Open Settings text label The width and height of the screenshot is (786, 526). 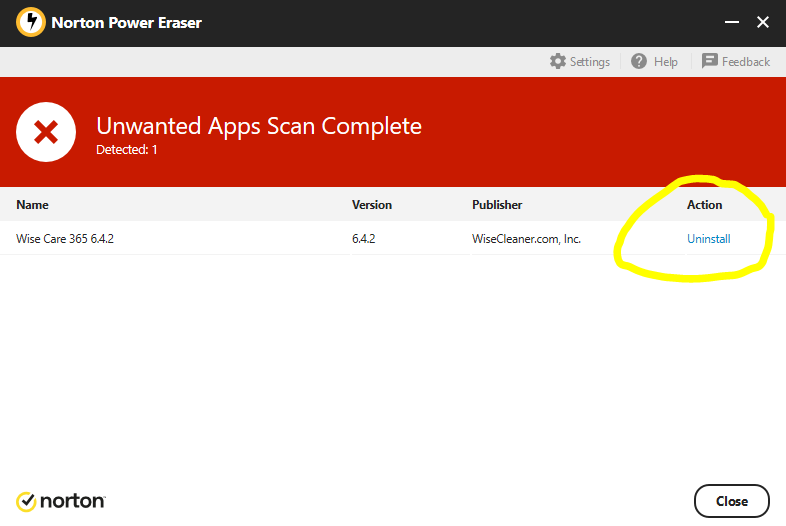point(590,62)
